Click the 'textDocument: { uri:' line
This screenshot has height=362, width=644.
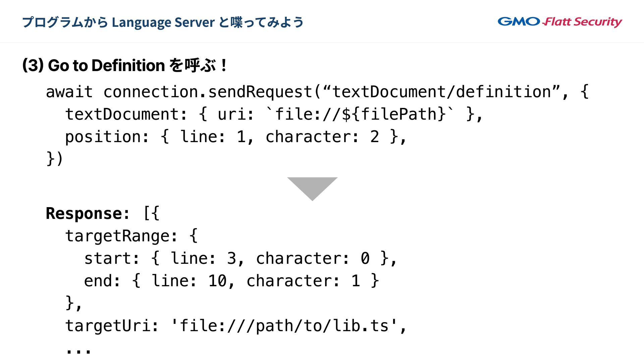coord(160,114)
